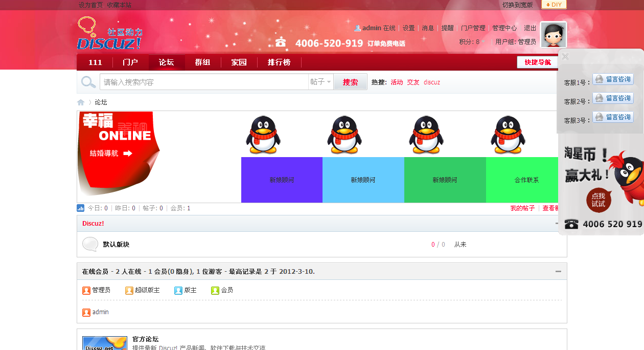Click the admin user avatar picture
This screenshot has height=350, width=644.
click(554, 35)
